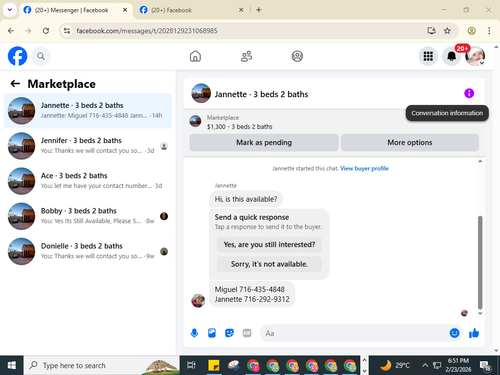Click the Hi, is this available? message

point(246,199)
